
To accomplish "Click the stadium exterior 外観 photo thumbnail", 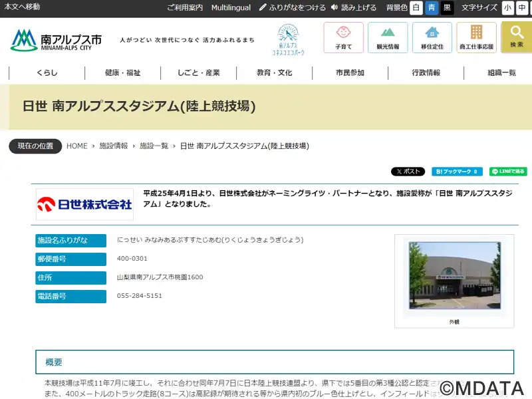I will 454,275.
